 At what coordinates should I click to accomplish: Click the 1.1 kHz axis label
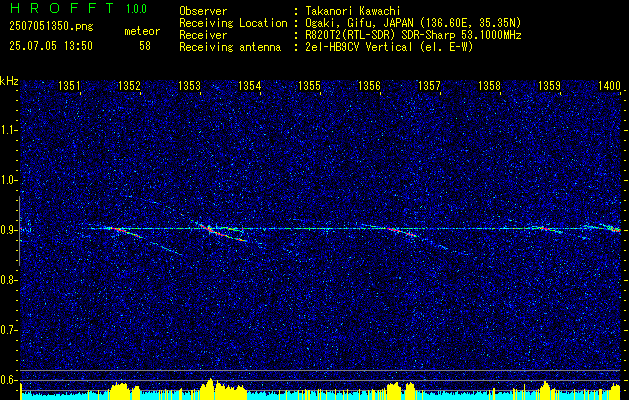point(9,130)
